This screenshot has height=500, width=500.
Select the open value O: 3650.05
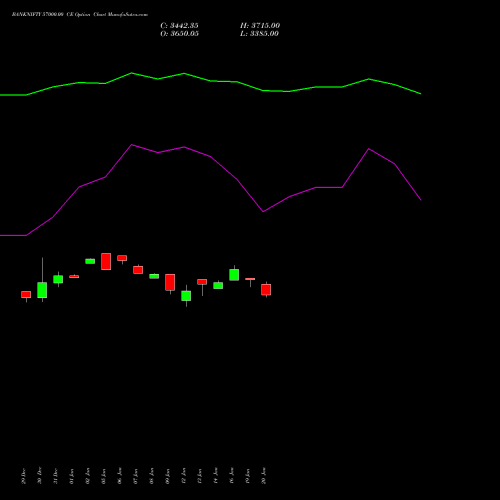(x=179, y=34)
